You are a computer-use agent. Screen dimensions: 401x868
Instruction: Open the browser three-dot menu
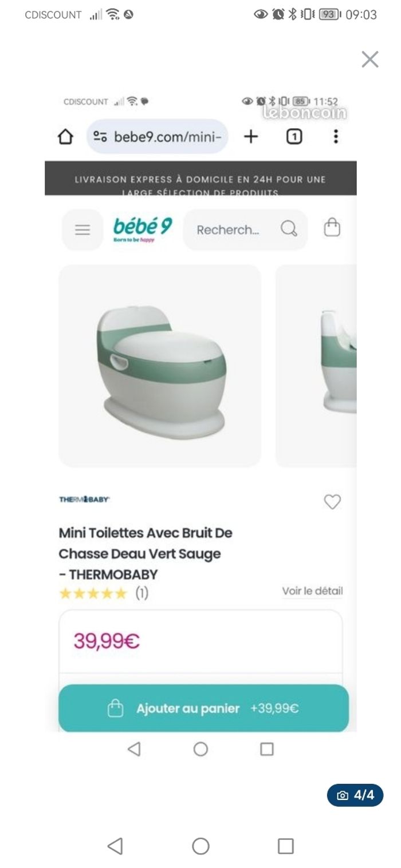[x=336, y=137]
